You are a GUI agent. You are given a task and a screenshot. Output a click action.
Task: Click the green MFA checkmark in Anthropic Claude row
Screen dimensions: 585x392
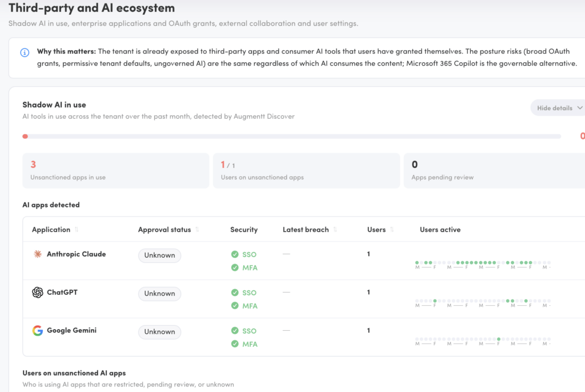(x=235, y=267)
